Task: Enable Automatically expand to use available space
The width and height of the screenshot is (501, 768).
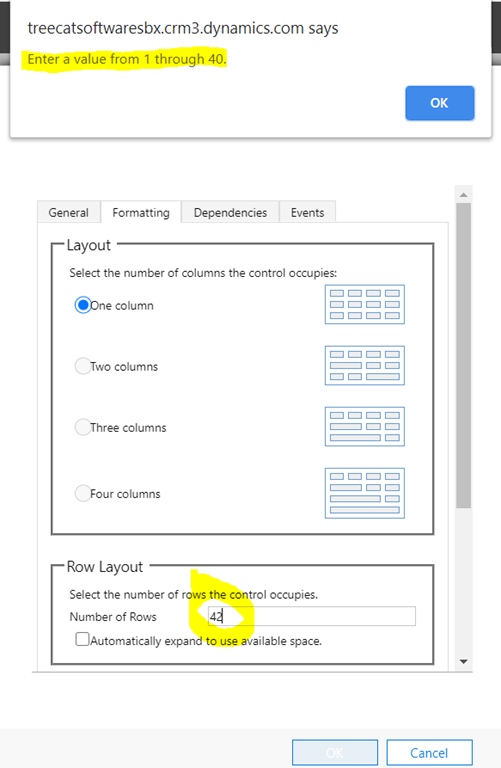Action: [x=82, y=639]
